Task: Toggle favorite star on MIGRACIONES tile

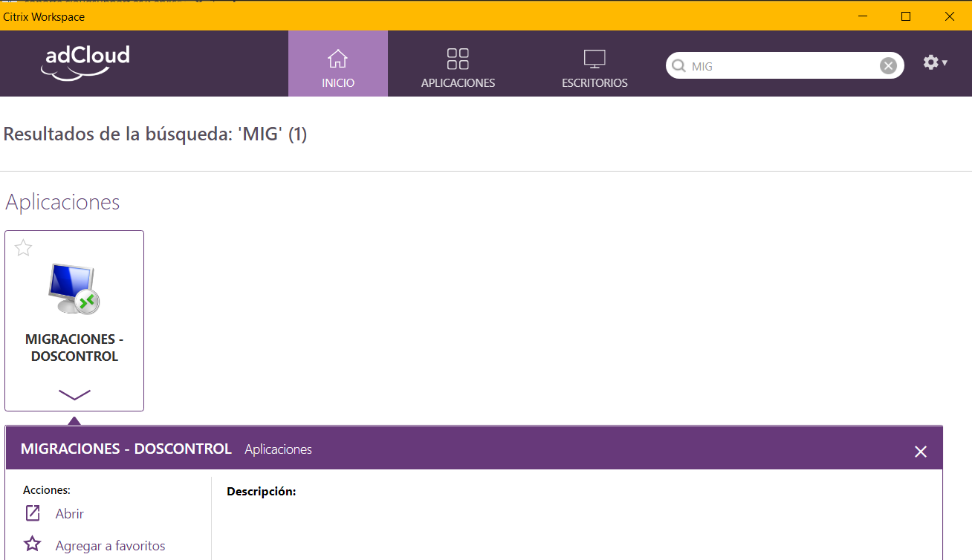Action: (24, 248)
